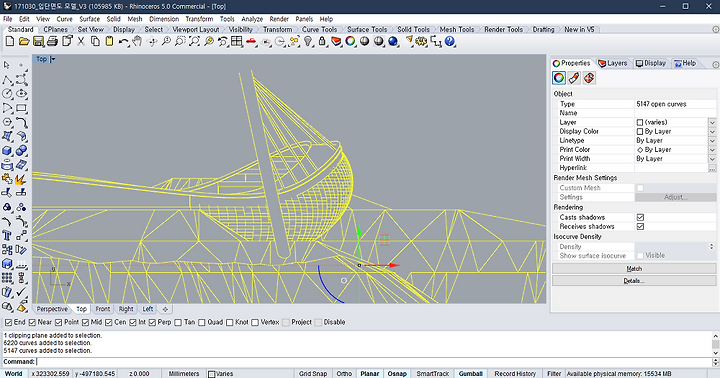This screenshot has height=378, width=720.
Task: Toggle the End osnap checkbox
Action: (8, 322)
